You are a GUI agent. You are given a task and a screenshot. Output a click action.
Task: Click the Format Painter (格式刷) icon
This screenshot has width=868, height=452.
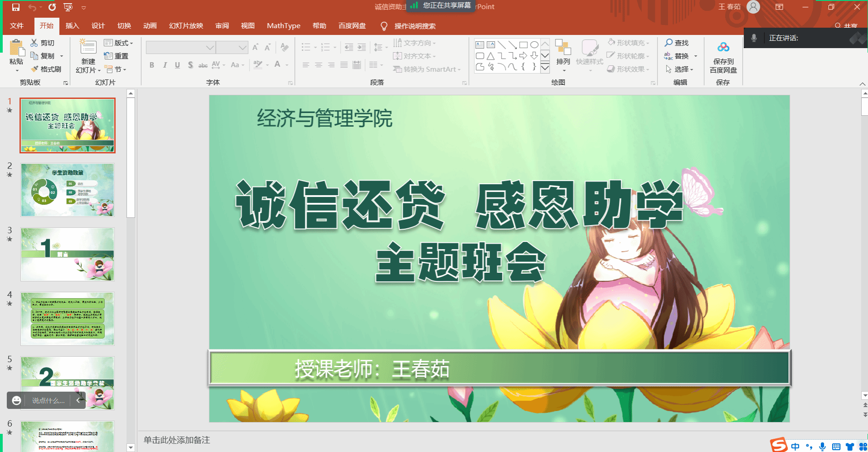click(34, 69)
